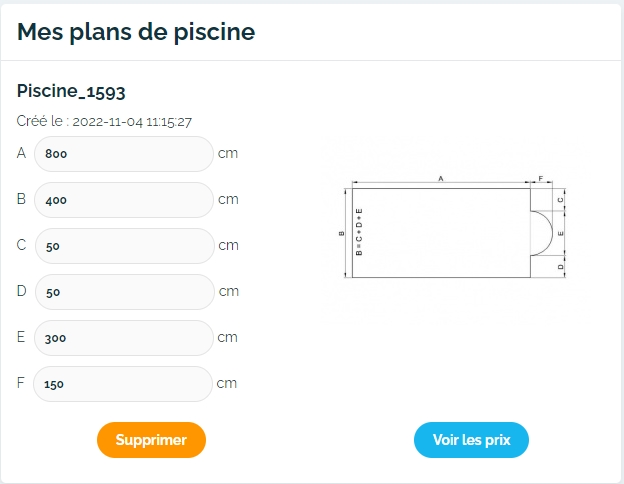Click the A dimension label atop the diagram
This screenshot has width=624, height=484.
click(441, 177)
